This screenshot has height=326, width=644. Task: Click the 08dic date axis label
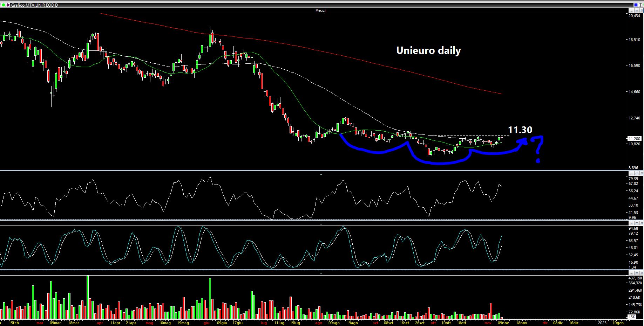tap(558, 323)
